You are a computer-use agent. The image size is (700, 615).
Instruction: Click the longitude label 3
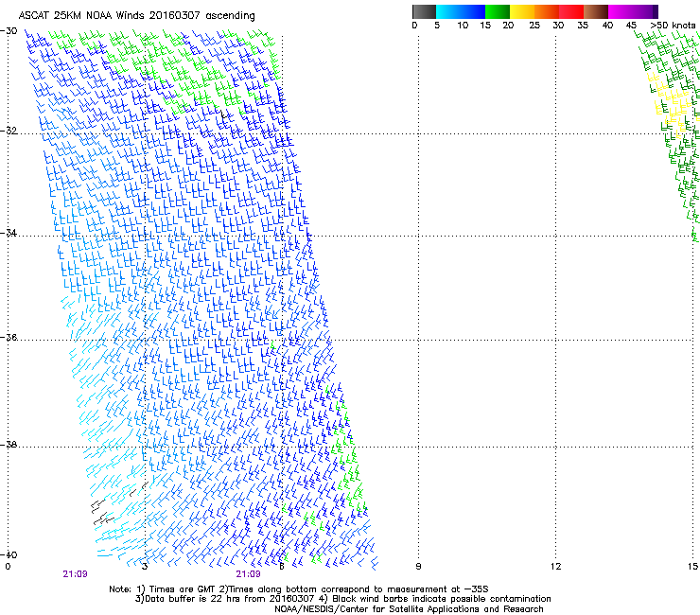(145, 567)
